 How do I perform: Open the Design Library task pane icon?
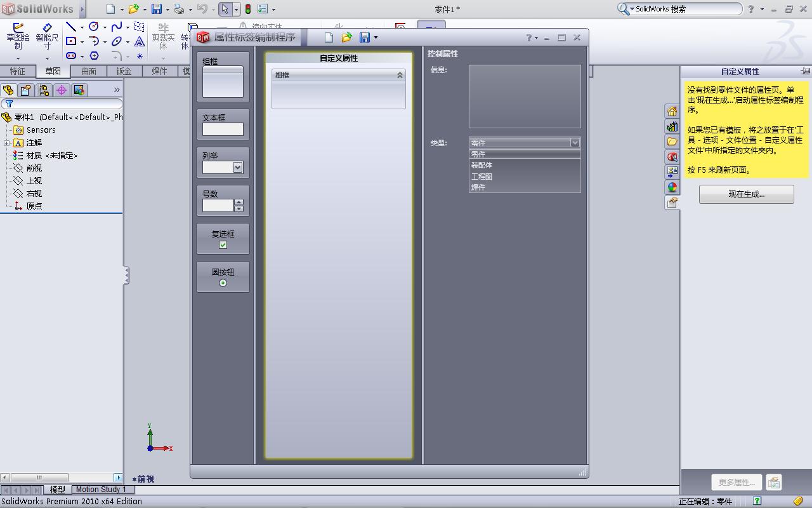click(x=672, y=127)
